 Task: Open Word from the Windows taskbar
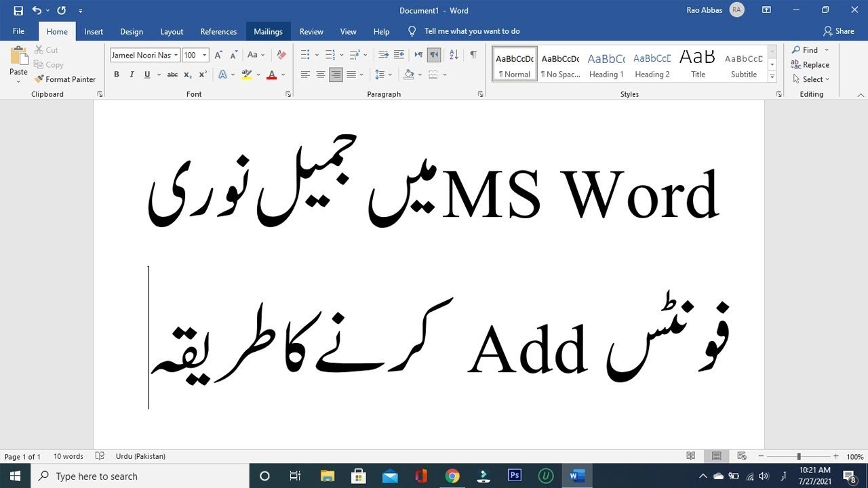coord(577,476)
